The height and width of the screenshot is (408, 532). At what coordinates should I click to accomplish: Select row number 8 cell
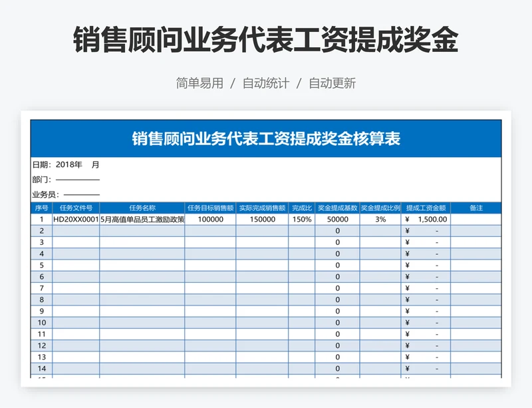pos(42,300)
